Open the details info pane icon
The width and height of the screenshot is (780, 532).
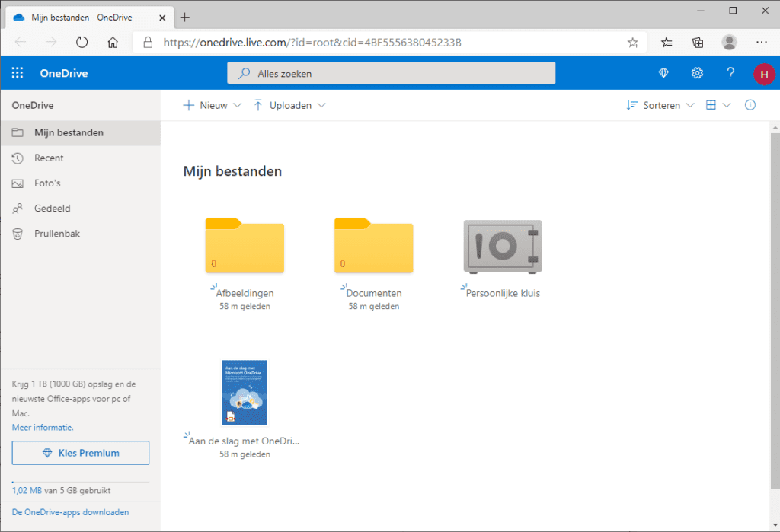[x=750, y=105]
